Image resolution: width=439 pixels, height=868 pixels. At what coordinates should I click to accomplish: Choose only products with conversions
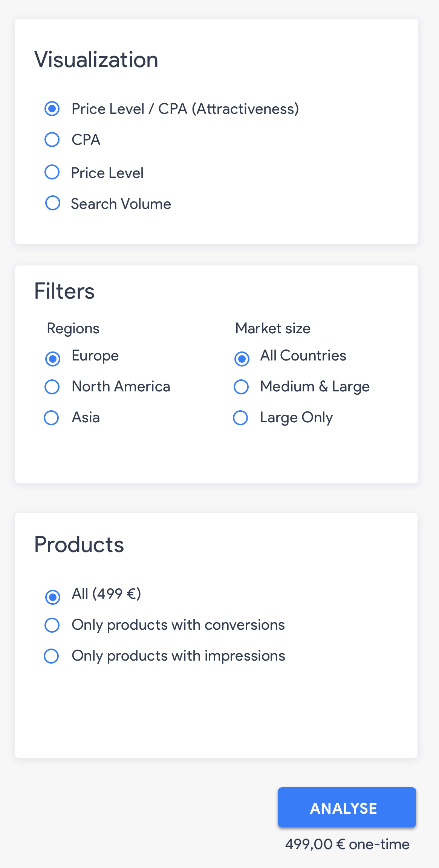click(x=52, y=625)
